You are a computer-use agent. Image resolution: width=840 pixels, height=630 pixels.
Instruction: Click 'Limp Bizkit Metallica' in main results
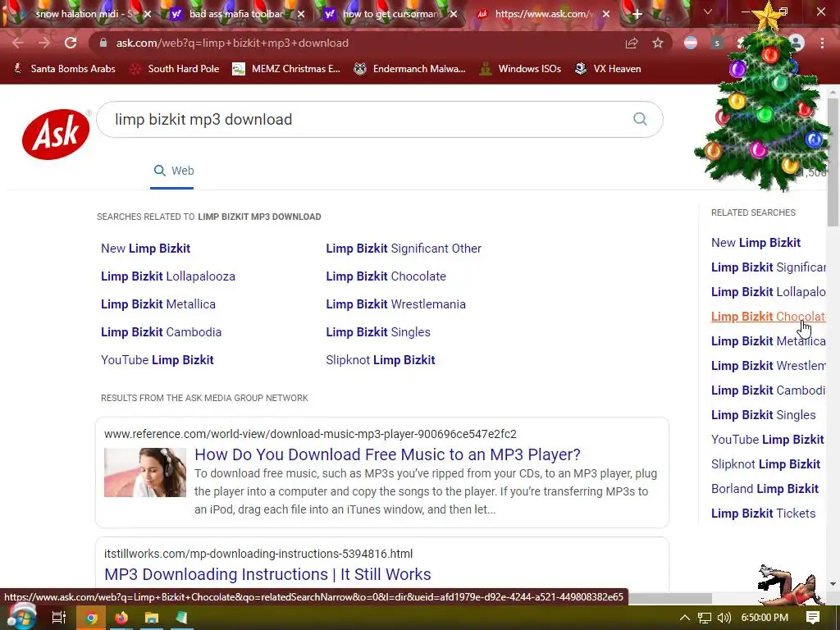(x=158, y=304)
